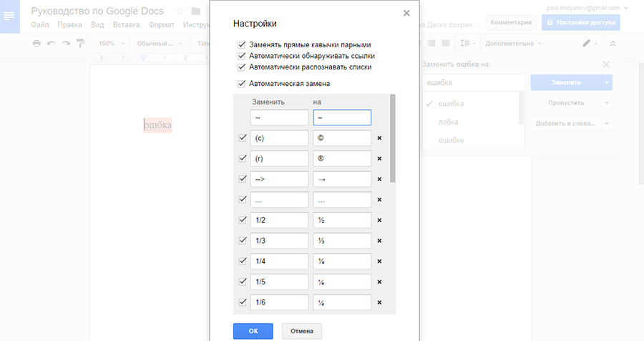The width and height of the screenshot is (644, 341).
Task: Open the 100% zoom dropdown
Action: pos(112,43)
